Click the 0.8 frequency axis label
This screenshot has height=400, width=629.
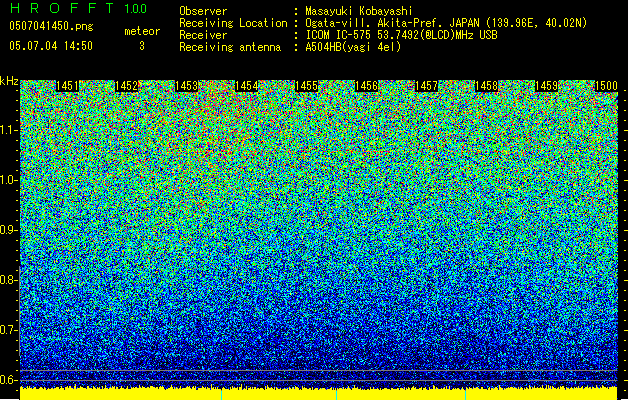[9, 280]
